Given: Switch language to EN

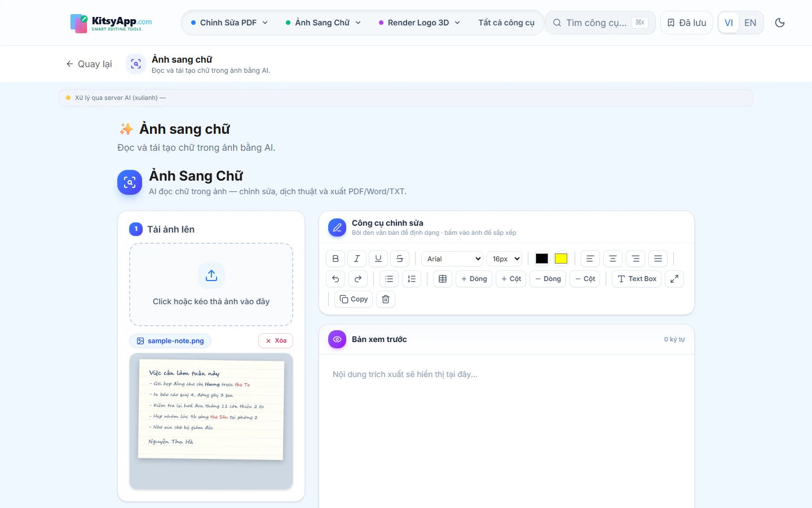Looking at the screenshot, I should tap(750, 23).
